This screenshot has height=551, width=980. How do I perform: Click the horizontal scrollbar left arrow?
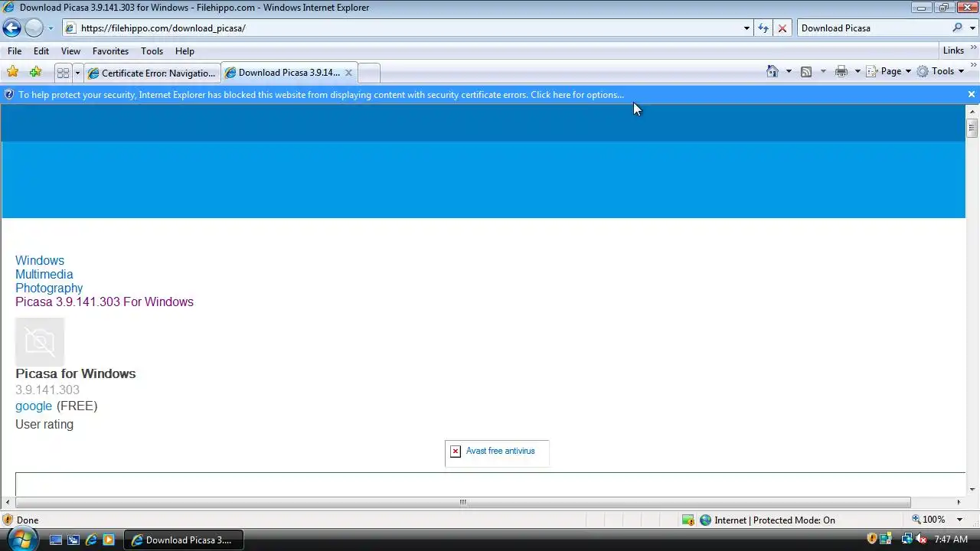[x=8, y=502]
